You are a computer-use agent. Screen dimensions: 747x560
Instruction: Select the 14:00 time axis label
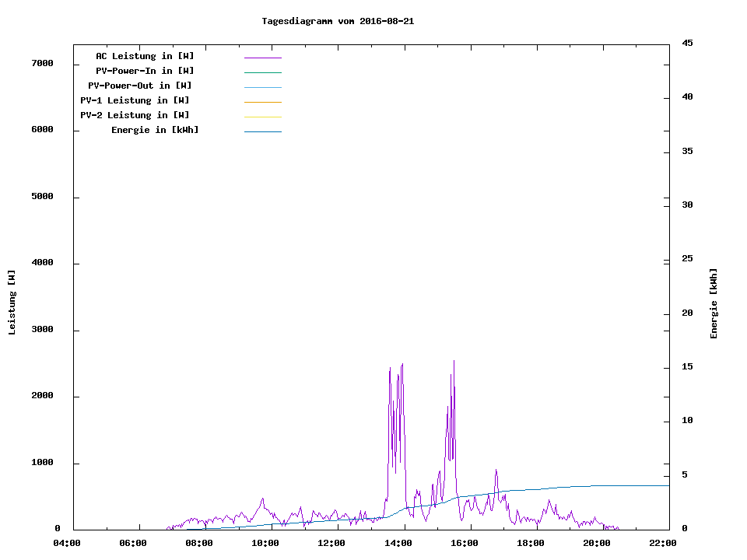point(398,543)
